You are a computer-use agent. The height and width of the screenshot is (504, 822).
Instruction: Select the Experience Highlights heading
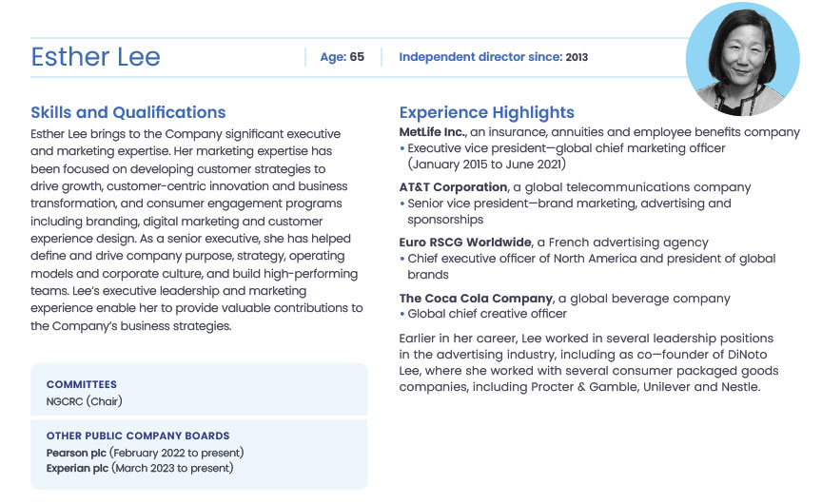click(486, 113)
